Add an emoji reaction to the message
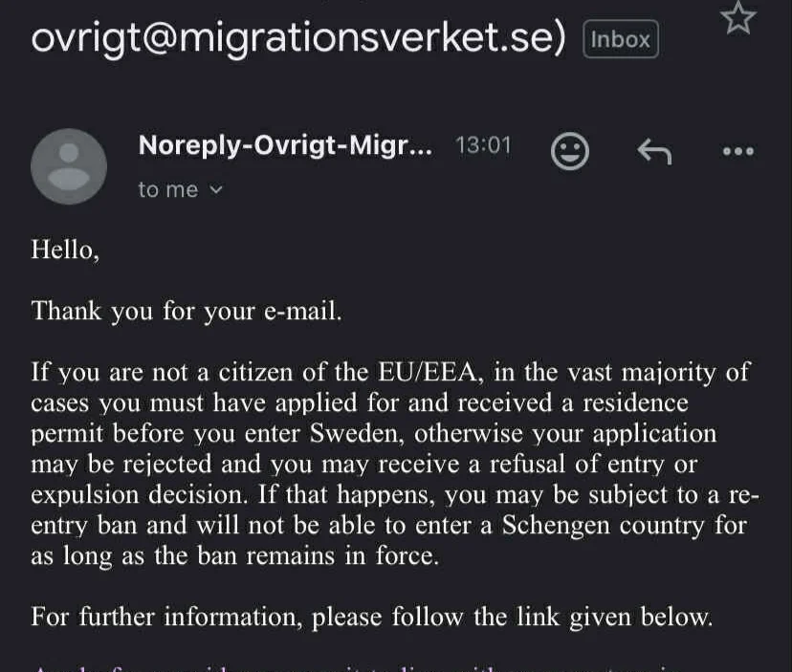 pos(570,151)
